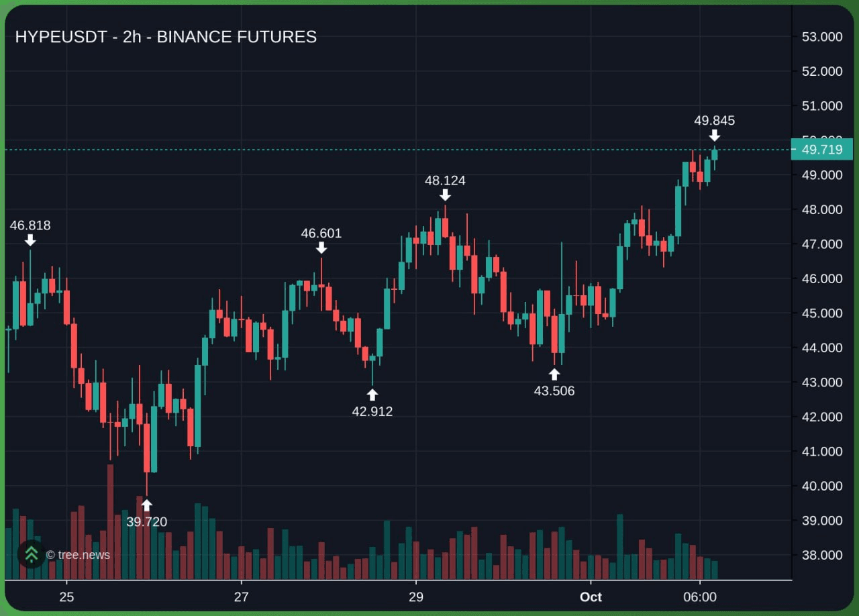Viewport: 859px width, 616px height.
Task: Click the 27 date axis label
Action: (241, 597)
